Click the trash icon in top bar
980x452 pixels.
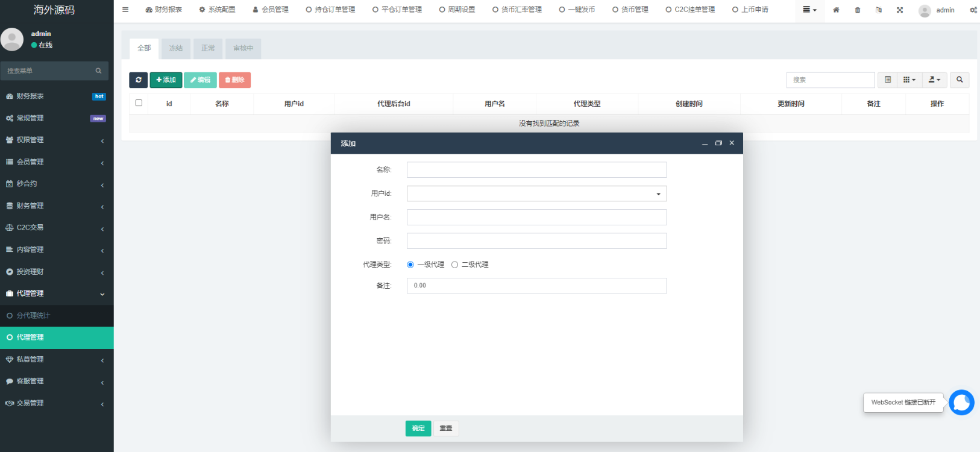(858, 10)
